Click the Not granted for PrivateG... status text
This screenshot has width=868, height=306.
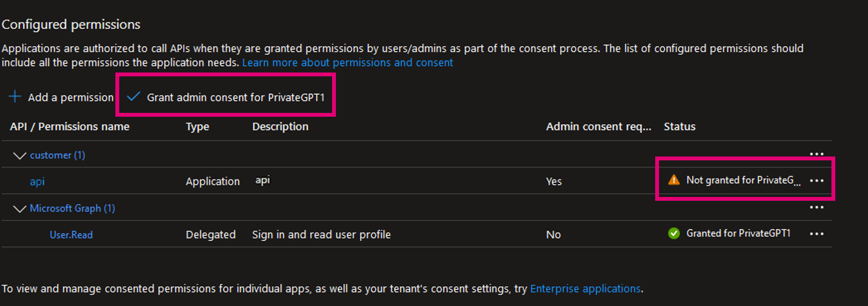point(744,180)
